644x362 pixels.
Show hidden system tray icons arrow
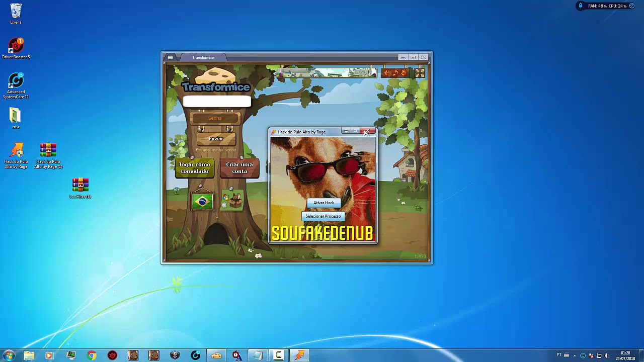pos(576,355)
